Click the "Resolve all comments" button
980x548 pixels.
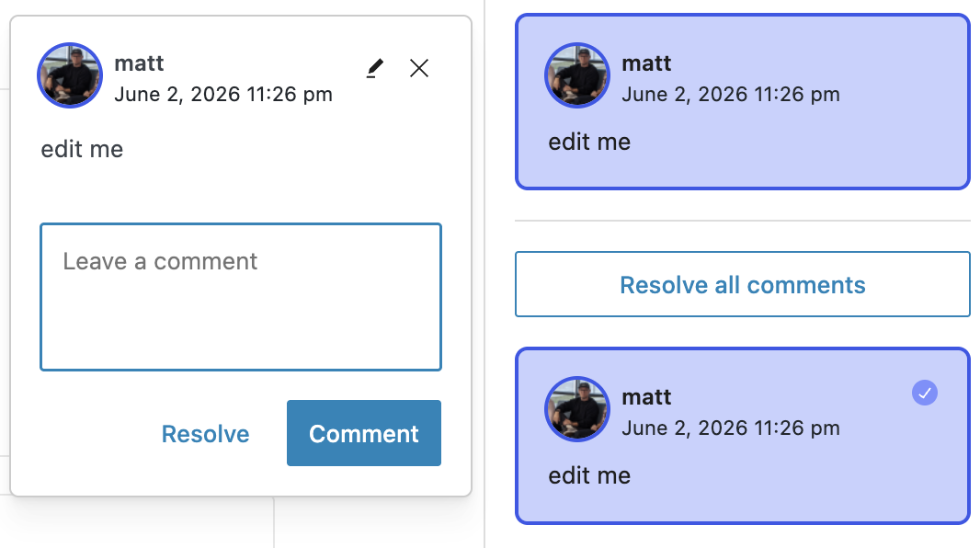[x=743, y=284]
